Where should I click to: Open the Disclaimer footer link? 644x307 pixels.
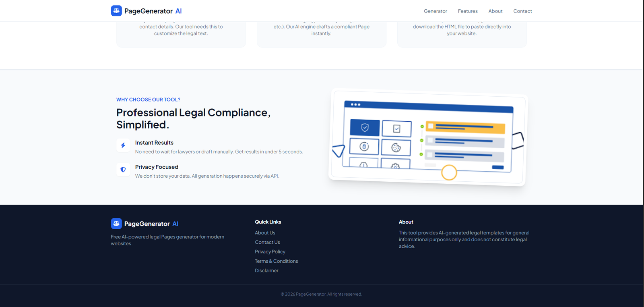tap(266, 271)
